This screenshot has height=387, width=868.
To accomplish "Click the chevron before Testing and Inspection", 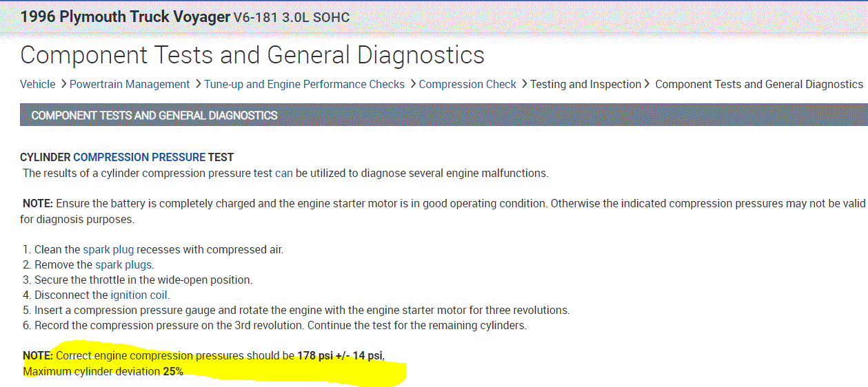I will click(x=523, y=84).
